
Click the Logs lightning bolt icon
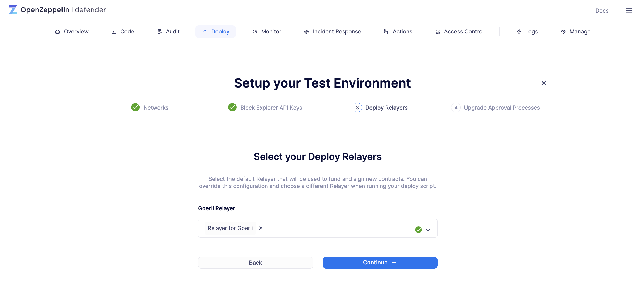pyautogui.click(x=519, y=32)
